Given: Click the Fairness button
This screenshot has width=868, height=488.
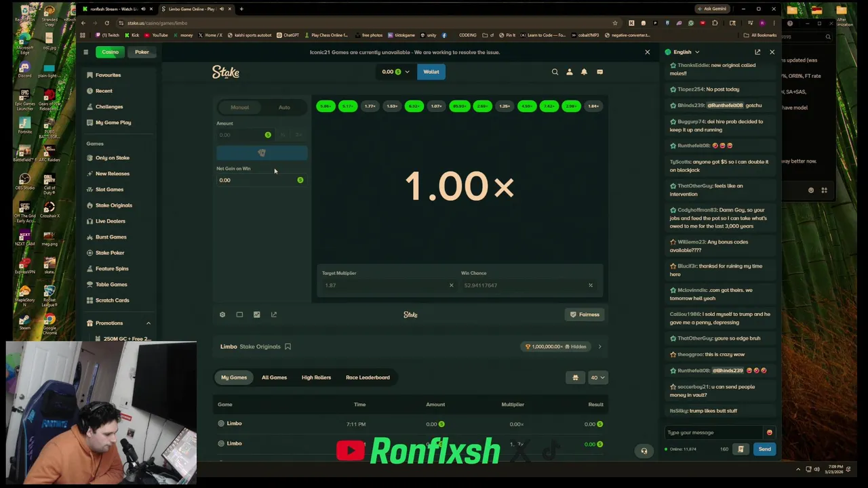Looking at the screenshot, I should (x=585, y=314).
